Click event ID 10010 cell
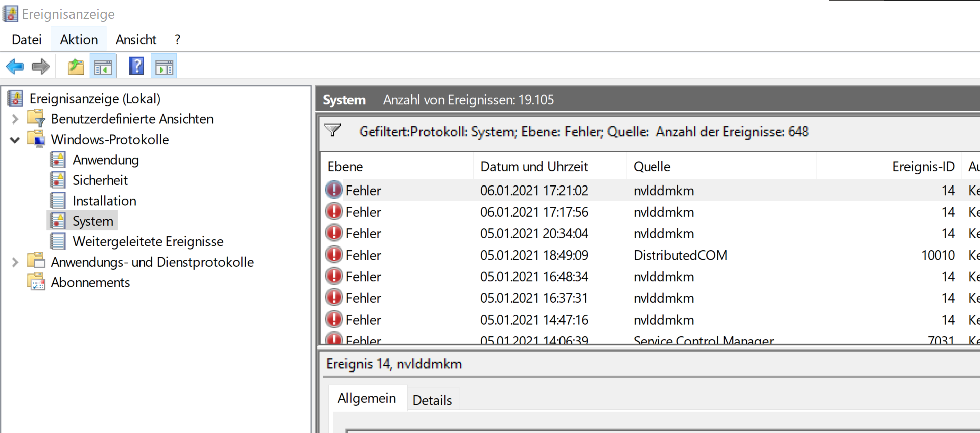980x433 pixels. tap(938, 255)
